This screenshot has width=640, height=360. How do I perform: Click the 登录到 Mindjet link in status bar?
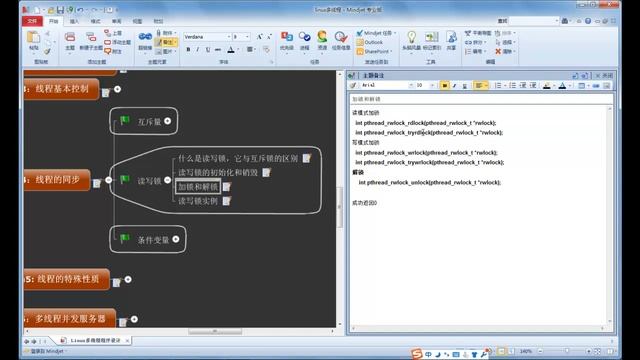coord(47,351)
